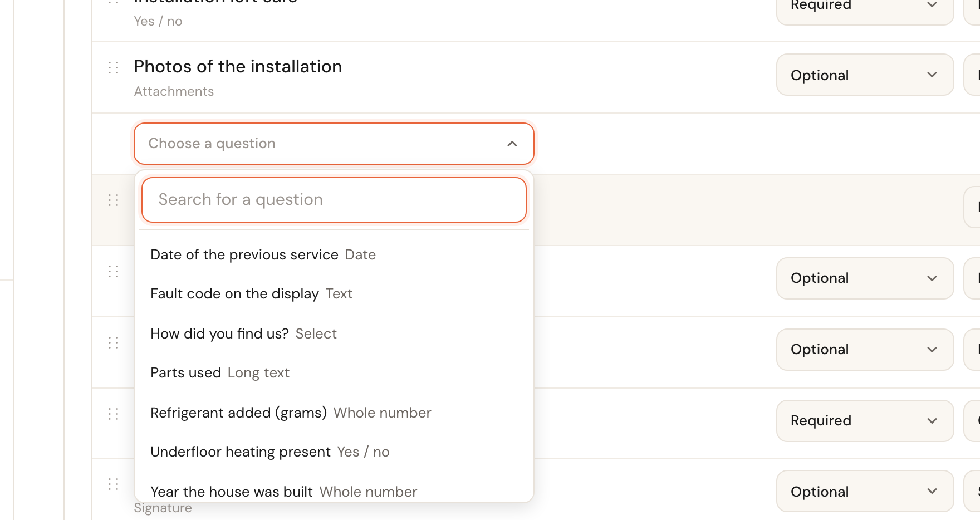The width and height of the screenshot is (980, 520).
Task: Choose Fault code on the display option
Action: tap(334, 293)
